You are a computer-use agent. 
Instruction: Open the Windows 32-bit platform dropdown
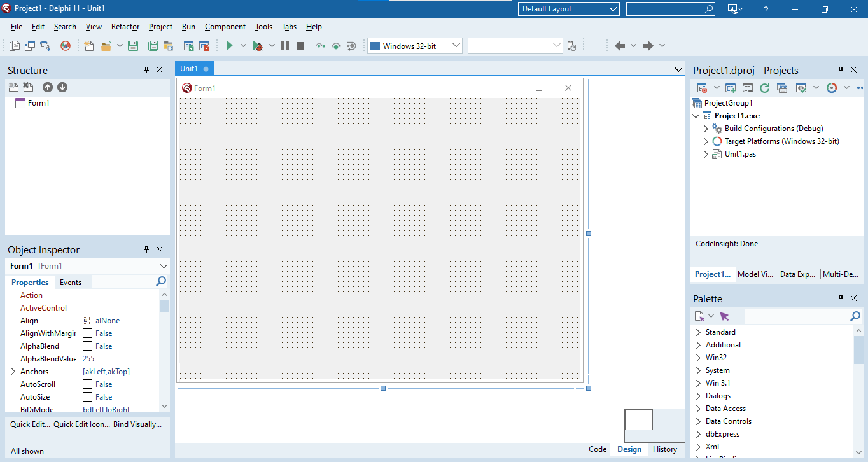point(415,46)
